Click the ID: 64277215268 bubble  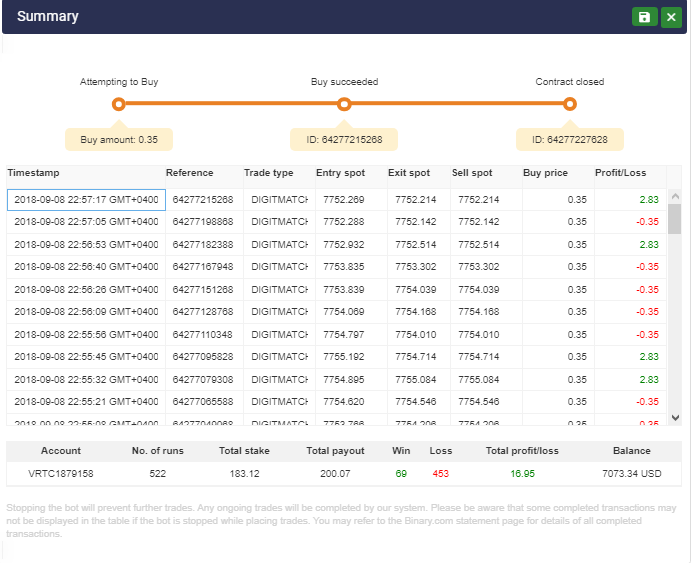(x=344, y=140)
